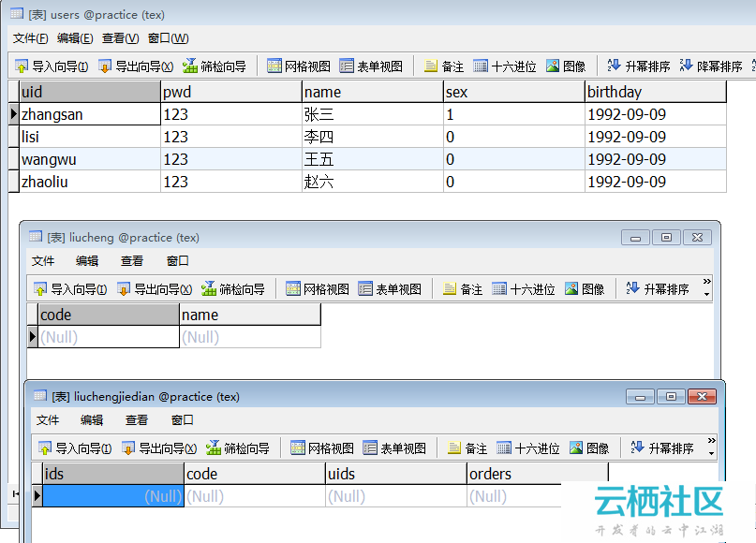The image size is (756, 543).
Task: Open memo (备注) in liuchengjiedian window
Action: tap(467, 448)
